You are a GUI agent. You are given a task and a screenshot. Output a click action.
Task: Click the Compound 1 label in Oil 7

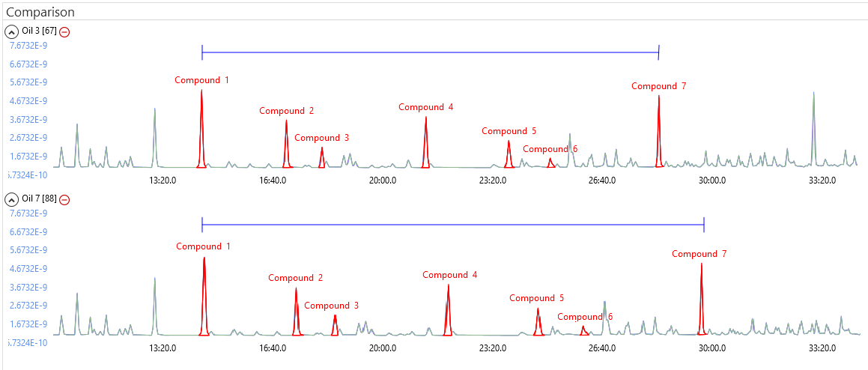[203, 246]
